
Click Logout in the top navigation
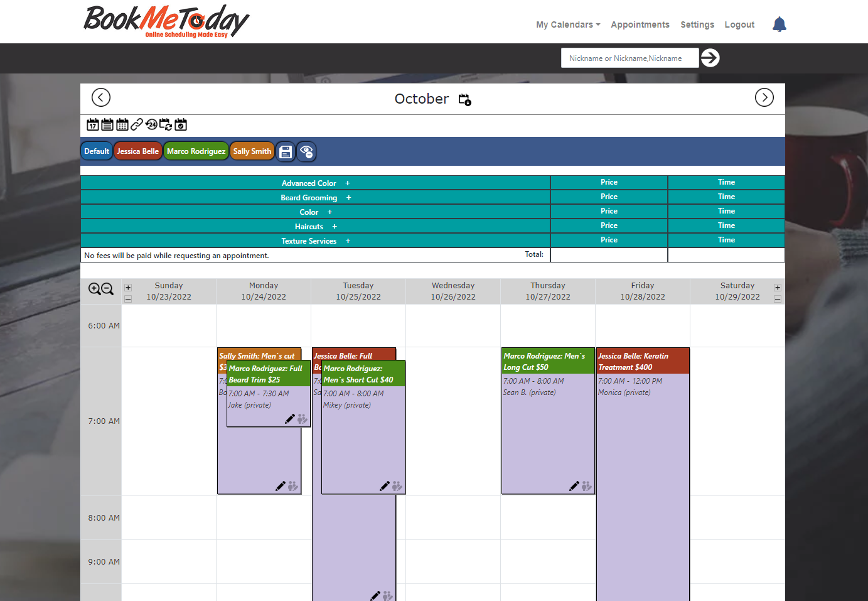tap(739, 24)
